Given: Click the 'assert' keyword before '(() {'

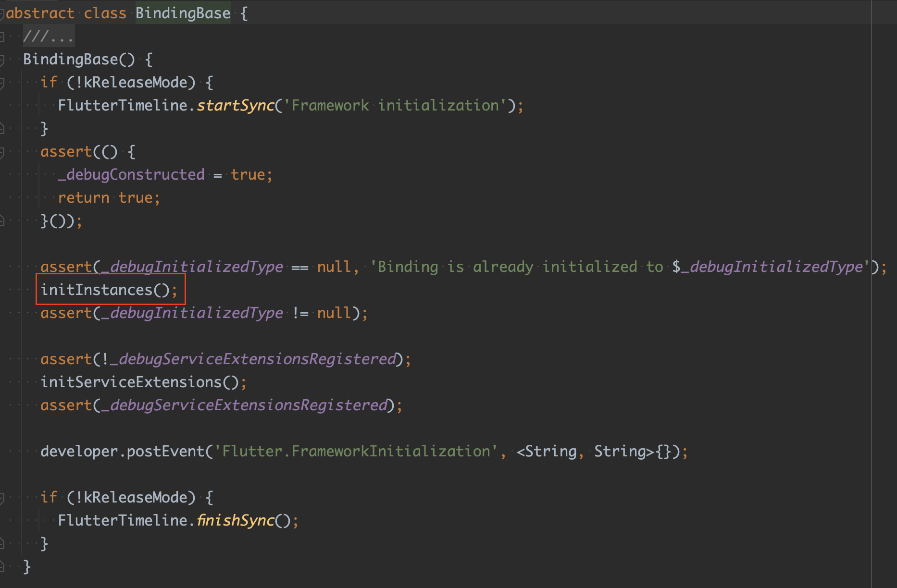Looking at the screenshot, I should pyautogui.click(x=66, y=152).
